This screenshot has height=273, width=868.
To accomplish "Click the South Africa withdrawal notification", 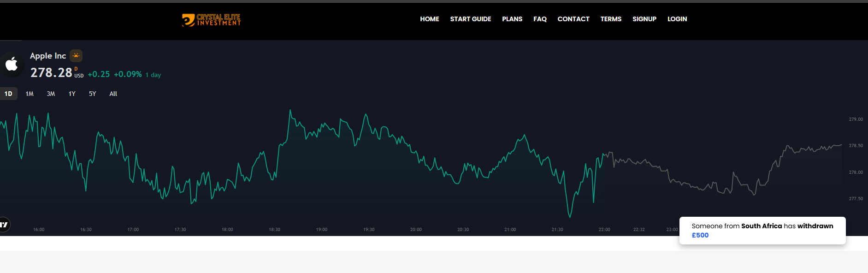I will 762,231.
